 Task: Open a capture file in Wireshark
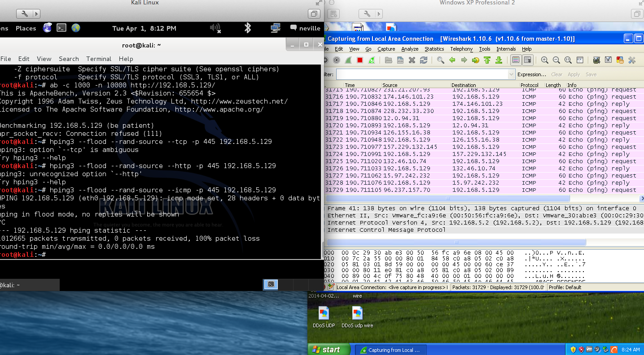pyautogui.click(x=389, y=60)
